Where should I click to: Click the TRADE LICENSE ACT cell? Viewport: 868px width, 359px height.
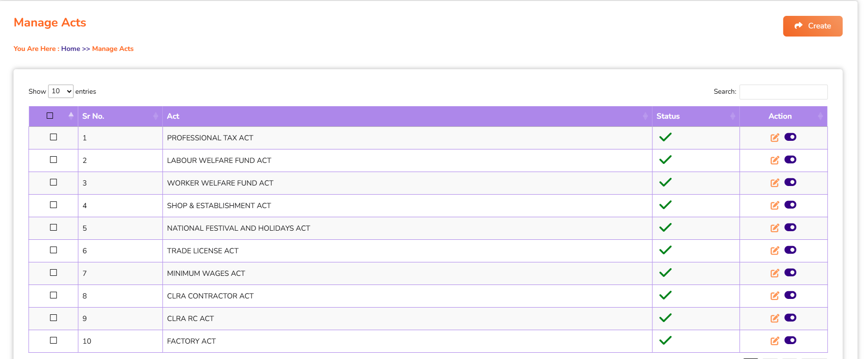(x=407, y=251)
